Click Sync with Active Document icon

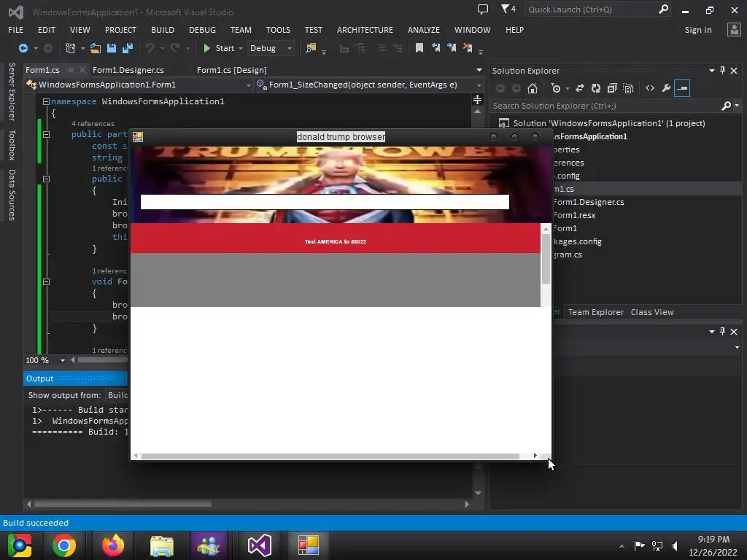click(580, 88)
